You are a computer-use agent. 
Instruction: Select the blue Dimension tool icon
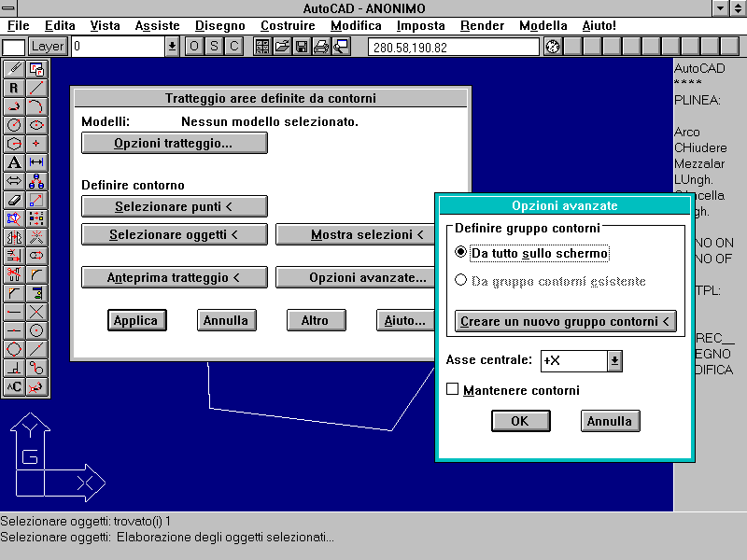point(36,162)
